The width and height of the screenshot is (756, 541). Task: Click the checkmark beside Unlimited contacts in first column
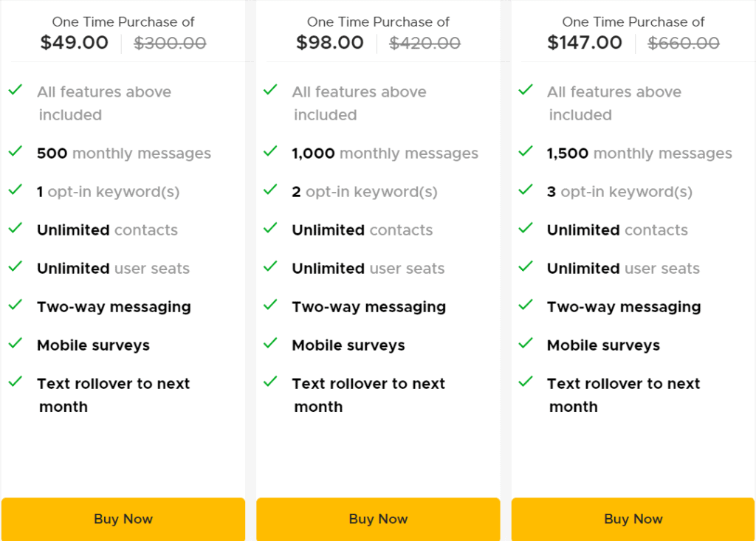[15, 228]
